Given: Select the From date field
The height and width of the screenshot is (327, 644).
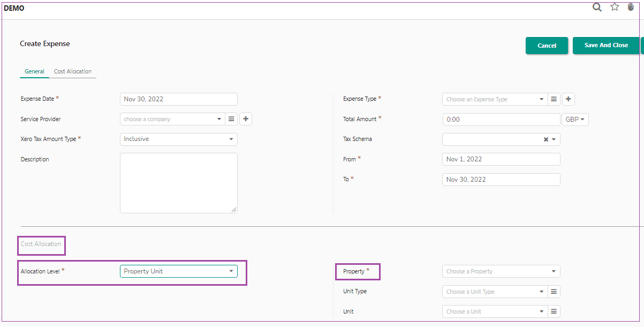Looking at the screenshot, I should click(501, 159).
